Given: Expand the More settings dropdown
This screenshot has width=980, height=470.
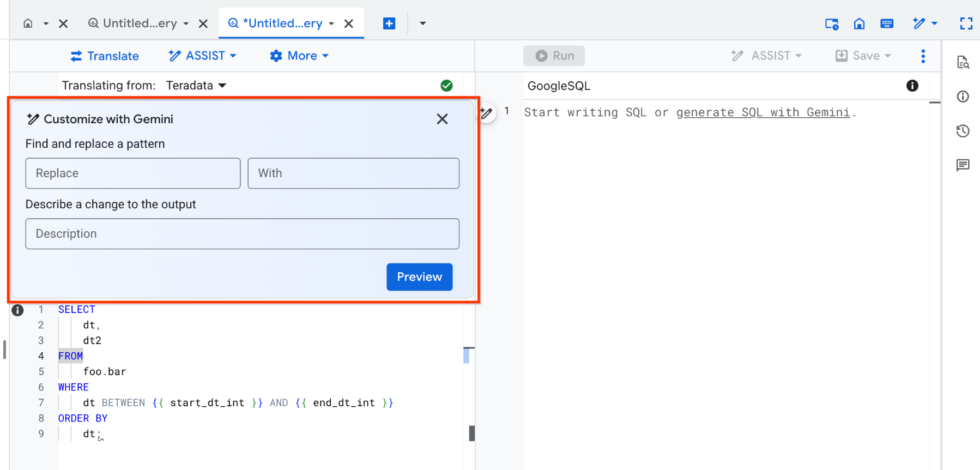Looking at the screenshot, I should click(299, 56).
